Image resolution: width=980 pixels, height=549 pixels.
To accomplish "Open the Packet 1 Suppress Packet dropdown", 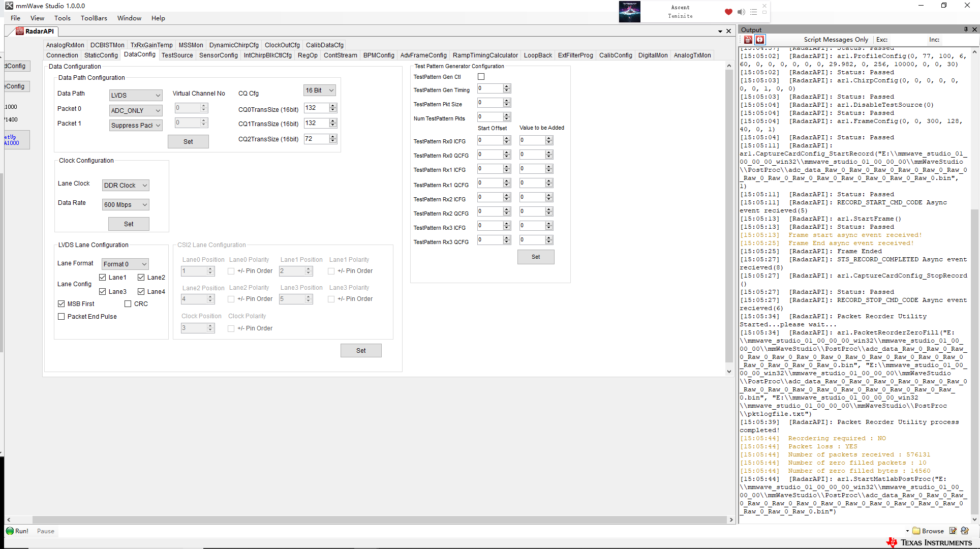I will [x=136, y=125].
